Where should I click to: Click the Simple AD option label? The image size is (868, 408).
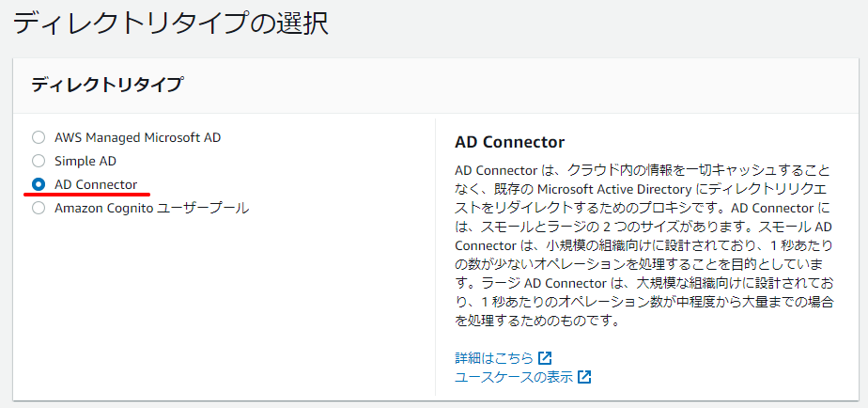tap(85, 162)
